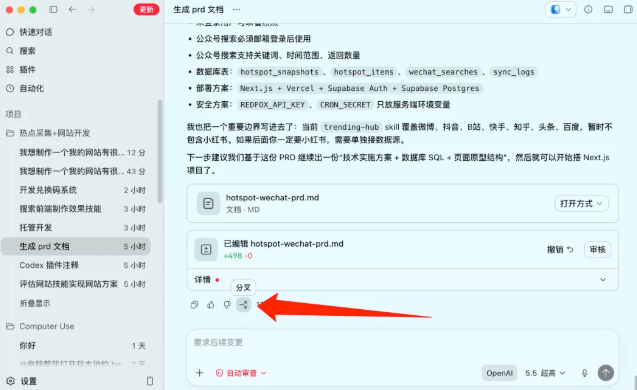This screenshot has width=637, height=390.
Task: Click the thumbs-down icon
Action: 227,305
